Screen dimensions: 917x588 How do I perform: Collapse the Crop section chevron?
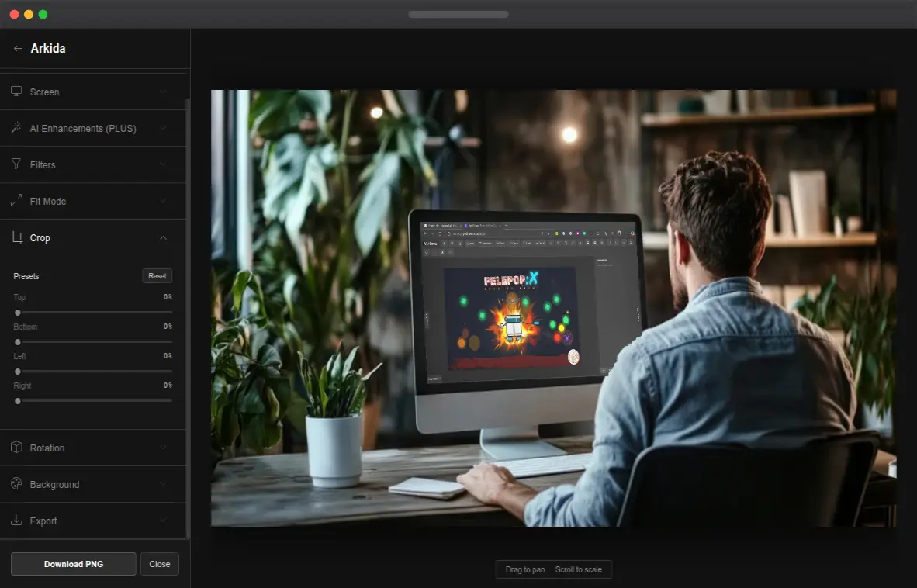[x=163, y=238]
